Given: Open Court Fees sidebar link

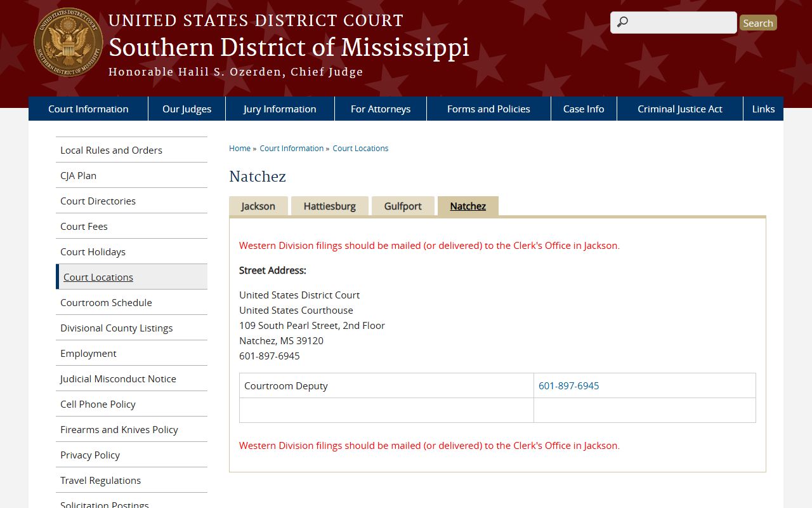Looking at the screenshot, I should click(131, 226).
